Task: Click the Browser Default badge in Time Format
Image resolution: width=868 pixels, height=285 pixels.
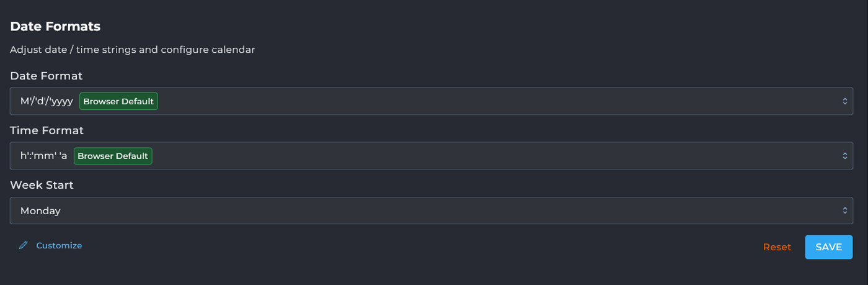Action: click(x=113, y=156)
